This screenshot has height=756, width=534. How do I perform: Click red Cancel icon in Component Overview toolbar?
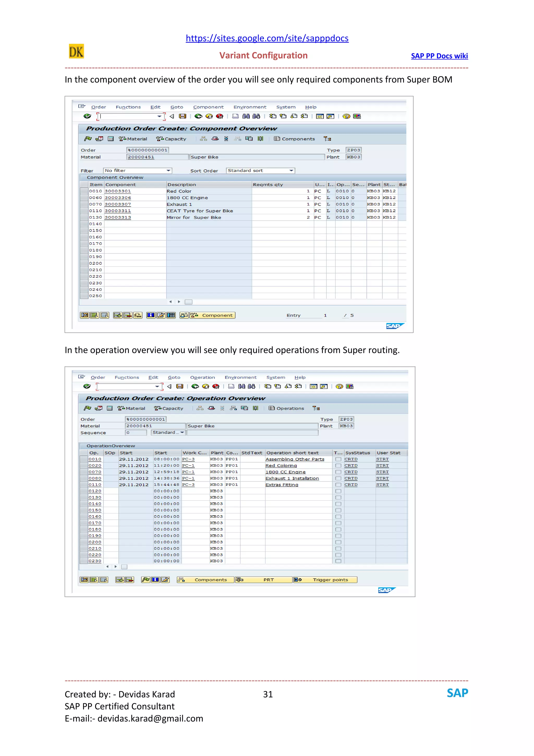[x=220, y=116]
